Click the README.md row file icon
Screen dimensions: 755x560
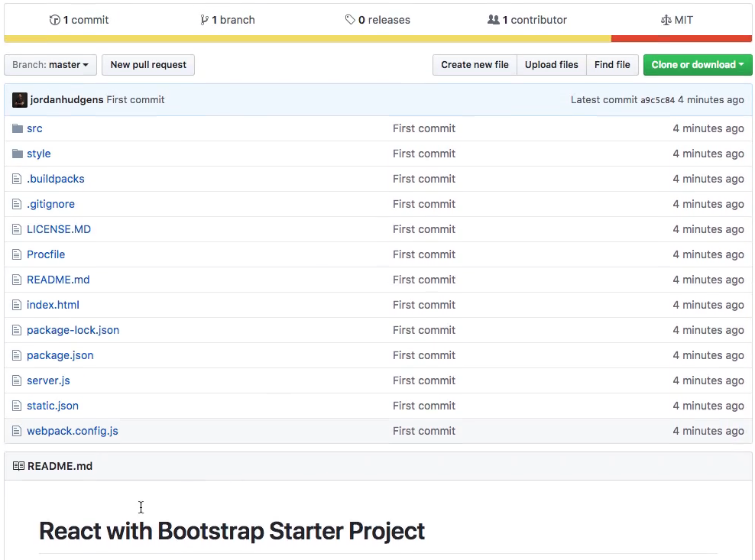click(17, 280)
